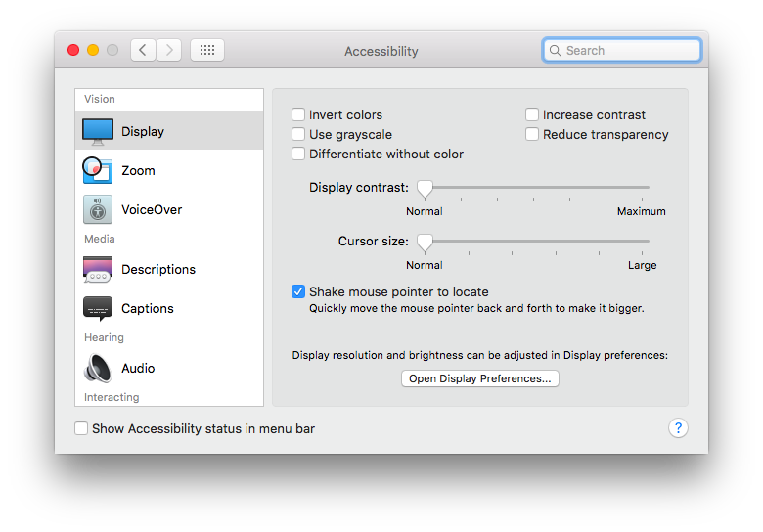Image resolution: width=763 pixels, height=532 pixels.
Task: Click the Audio speaker icon
Action: point(98,368)
